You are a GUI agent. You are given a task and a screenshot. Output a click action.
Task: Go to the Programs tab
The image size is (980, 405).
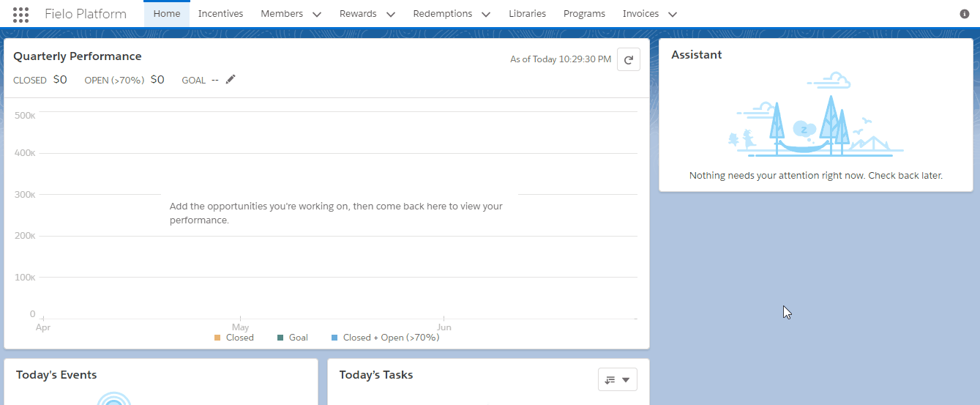[x=584, y=14]
